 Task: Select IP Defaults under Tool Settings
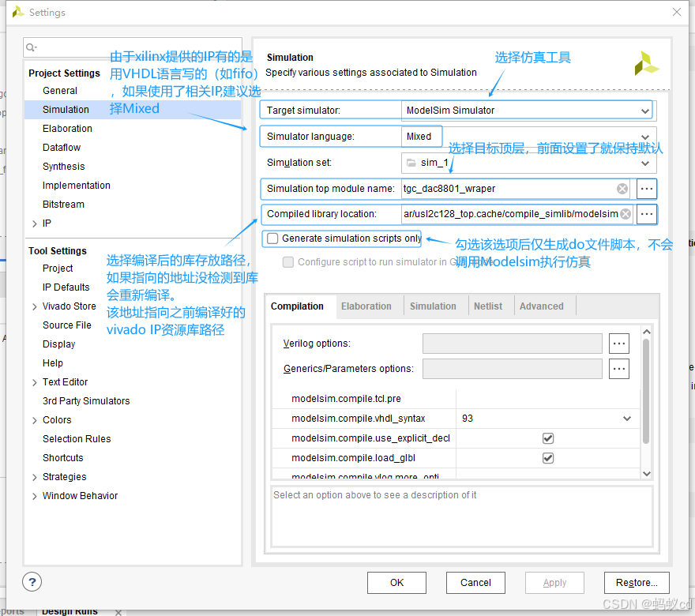click(x=66, y=287)
